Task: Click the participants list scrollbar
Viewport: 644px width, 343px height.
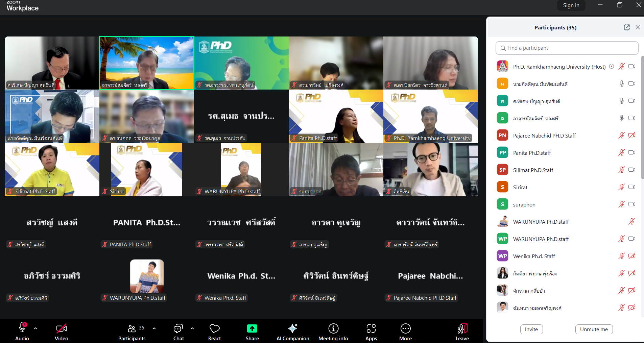Action: pos(642,118)
